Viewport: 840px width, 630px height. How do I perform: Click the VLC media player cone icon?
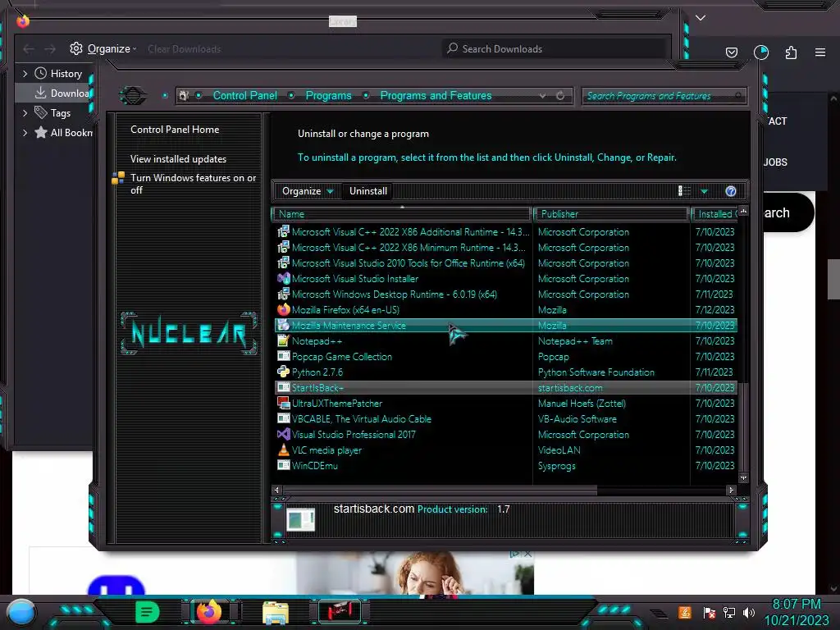(283, 450)
